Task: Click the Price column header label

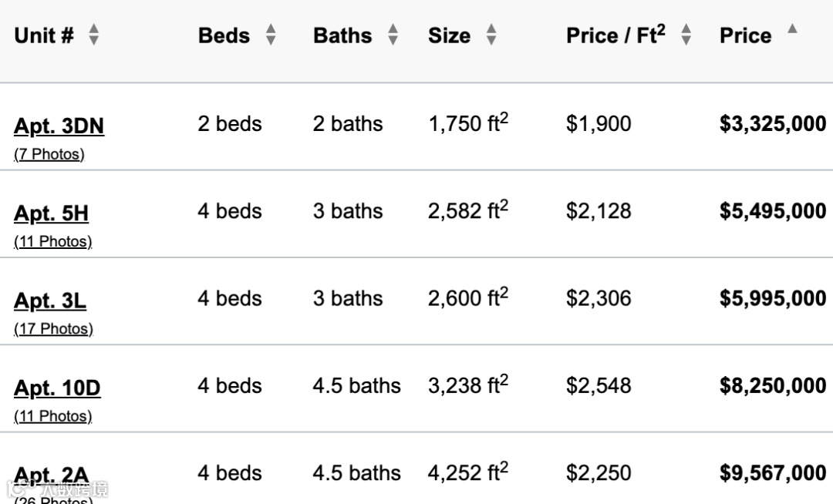Action: coord(745,35)
